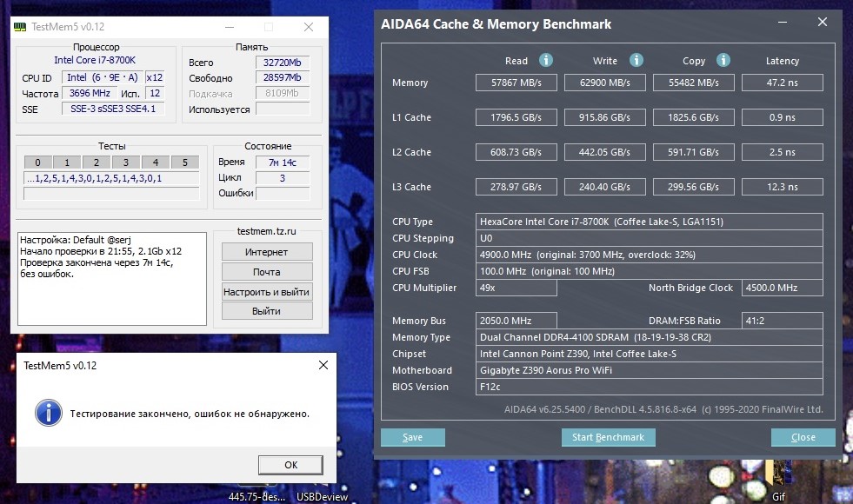Viewport: 853px width, 504px height.
Task: Click the cycle count value 3
Action: click(x=283, y=178)
